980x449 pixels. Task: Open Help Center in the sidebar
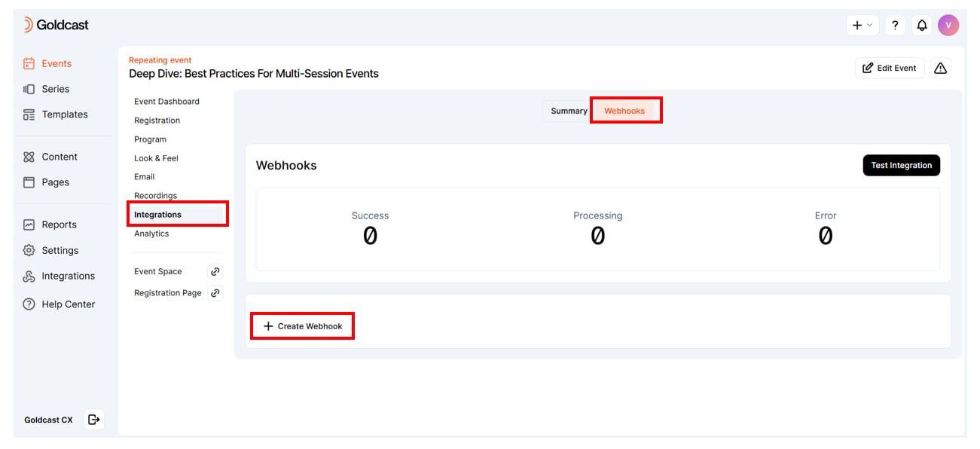click(59, 304)
